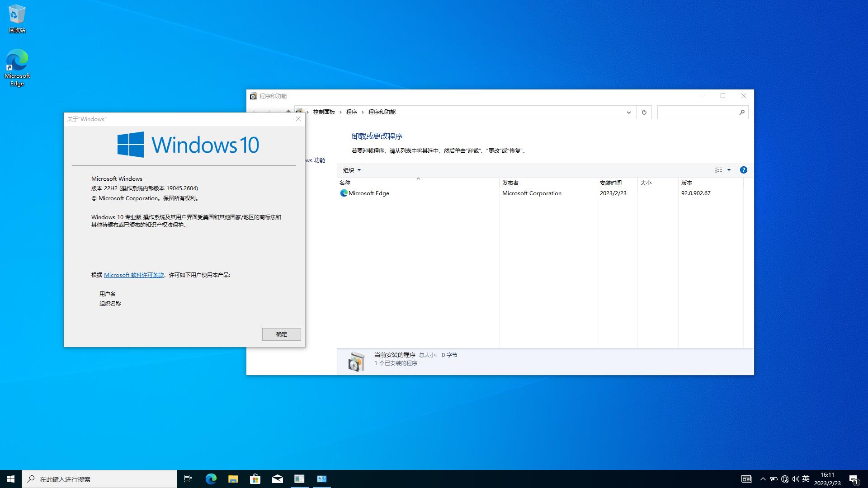
Task: Switch to the winver taskbar app
Action: point(299,479)
